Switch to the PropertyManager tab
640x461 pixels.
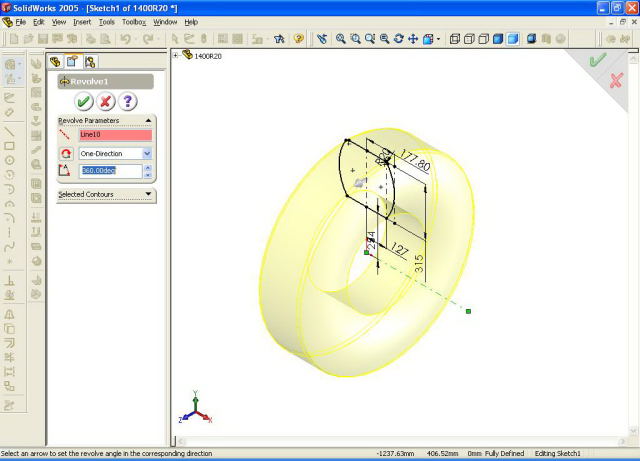pos(72,62)
